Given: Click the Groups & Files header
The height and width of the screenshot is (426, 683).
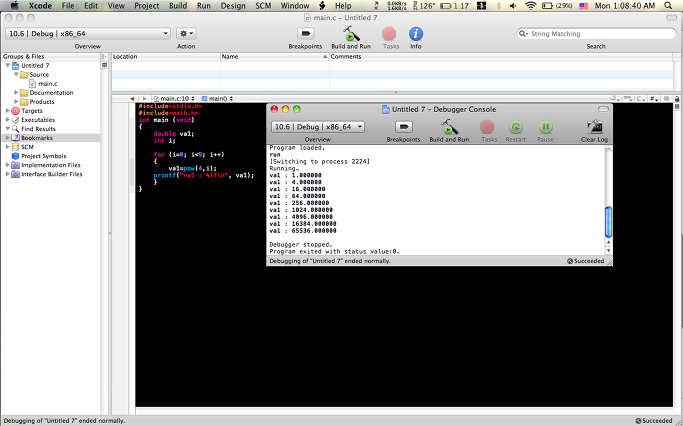Looking at the screenshot, I should (x=51, y=57).
